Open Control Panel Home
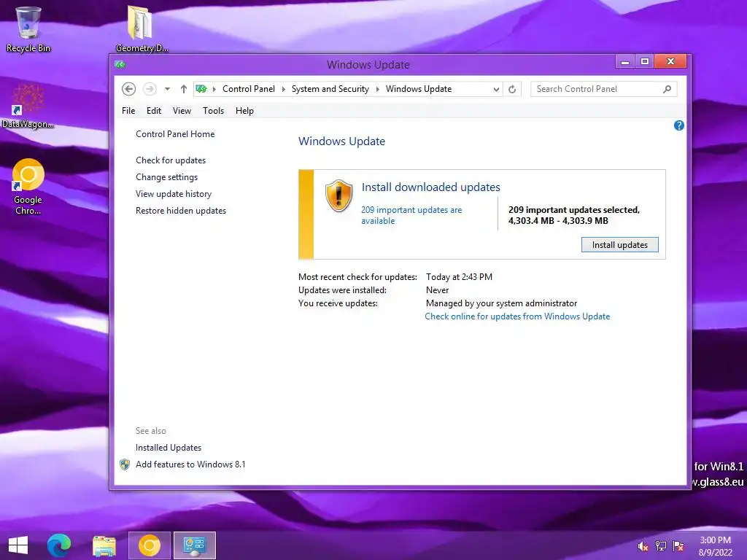747x560 pixels. tap(175, 134)
